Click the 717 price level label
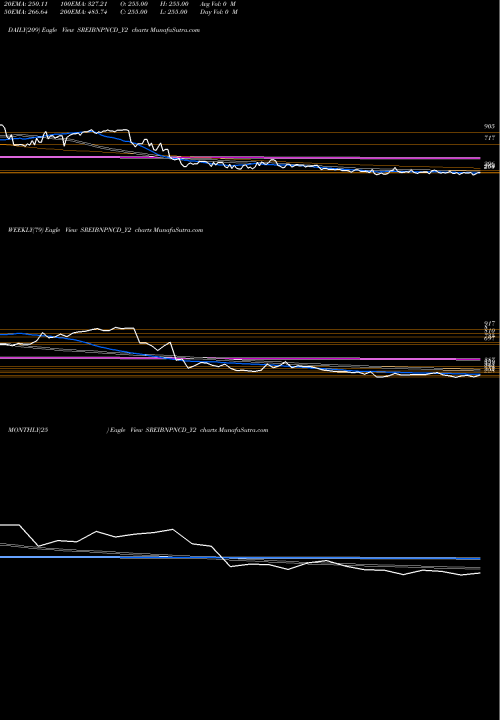 point(489,138)
